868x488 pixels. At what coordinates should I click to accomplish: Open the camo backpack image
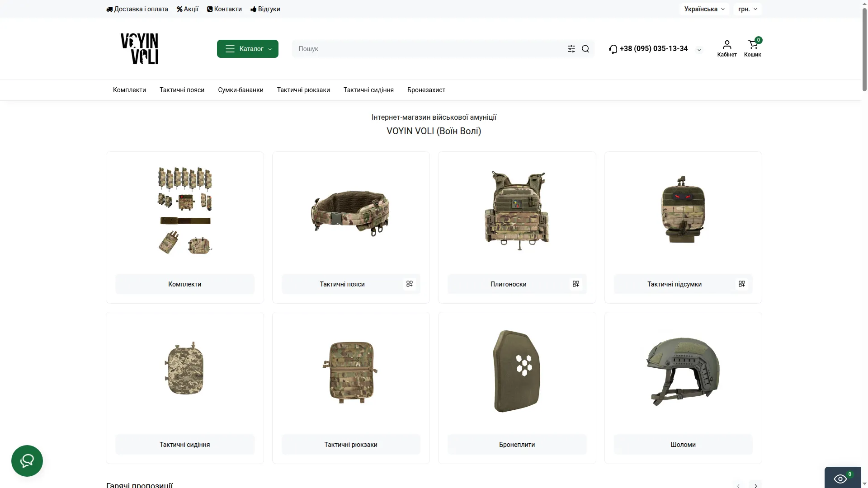[x=350, y=372]
